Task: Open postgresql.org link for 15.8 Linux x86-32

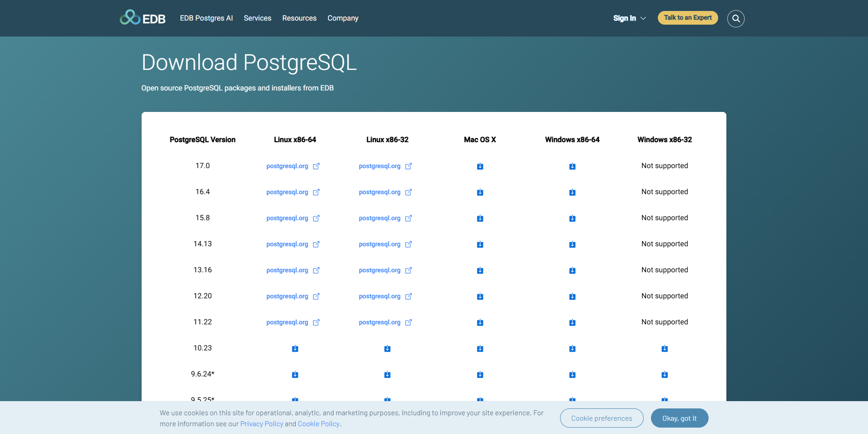Action: [x=385, y=218]
